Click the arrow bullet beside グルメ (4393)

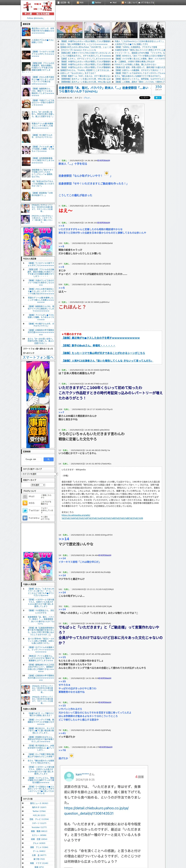click(x=23, y=843)
